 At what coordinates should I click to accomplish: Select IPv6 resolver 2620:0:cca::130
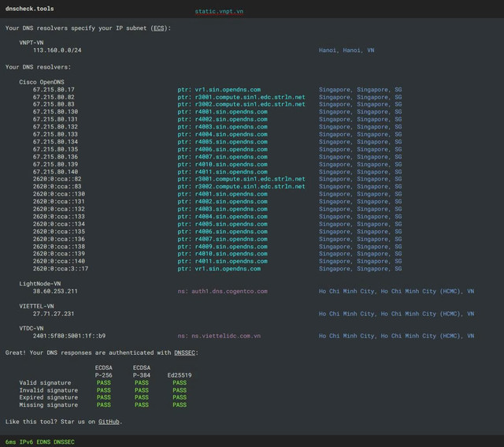tap(59, 194)
